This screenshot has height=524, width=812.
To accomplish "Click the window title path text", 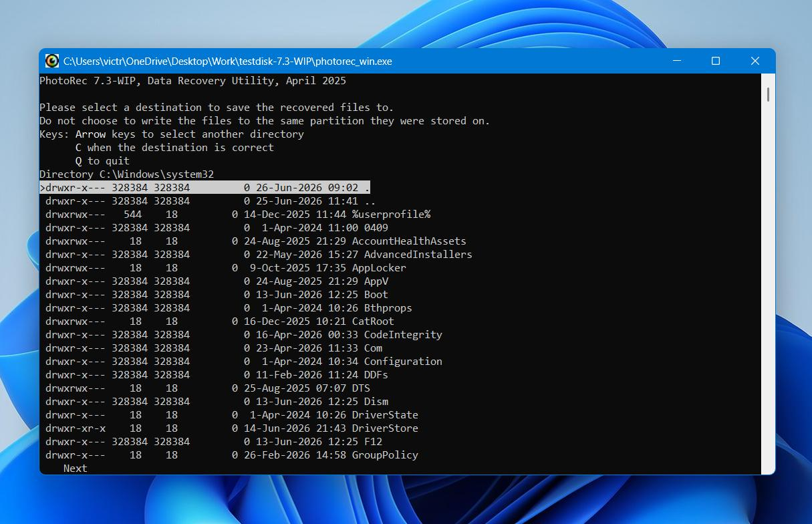I will 228,61.
